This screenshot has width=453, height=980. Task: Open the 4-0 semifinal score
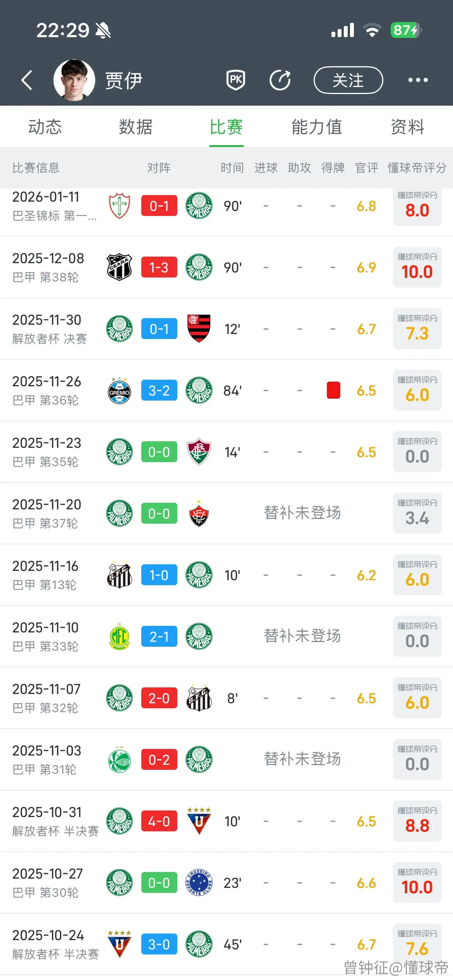point(159,821)
